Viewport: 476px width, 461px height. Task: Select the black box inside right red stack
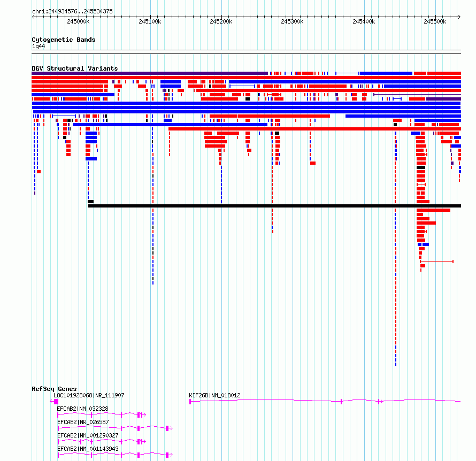pyautogui.click(x=421, y=167)
